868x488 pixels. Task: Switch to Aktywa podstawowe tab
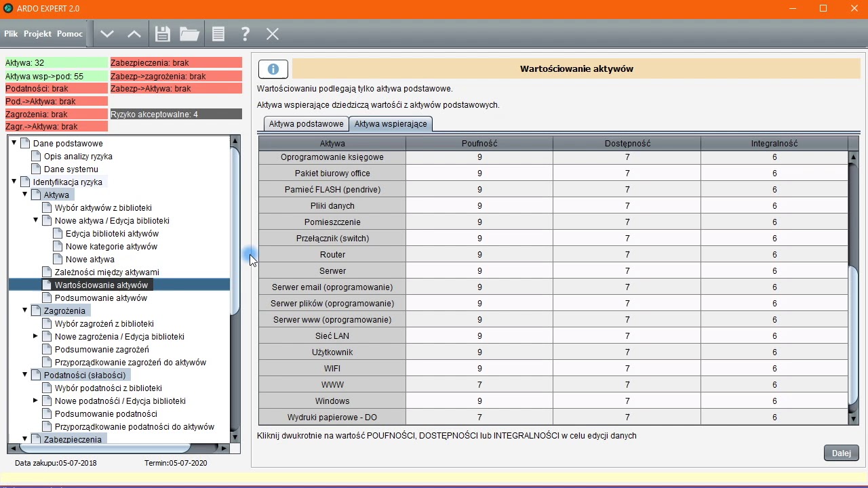point(306,124)
